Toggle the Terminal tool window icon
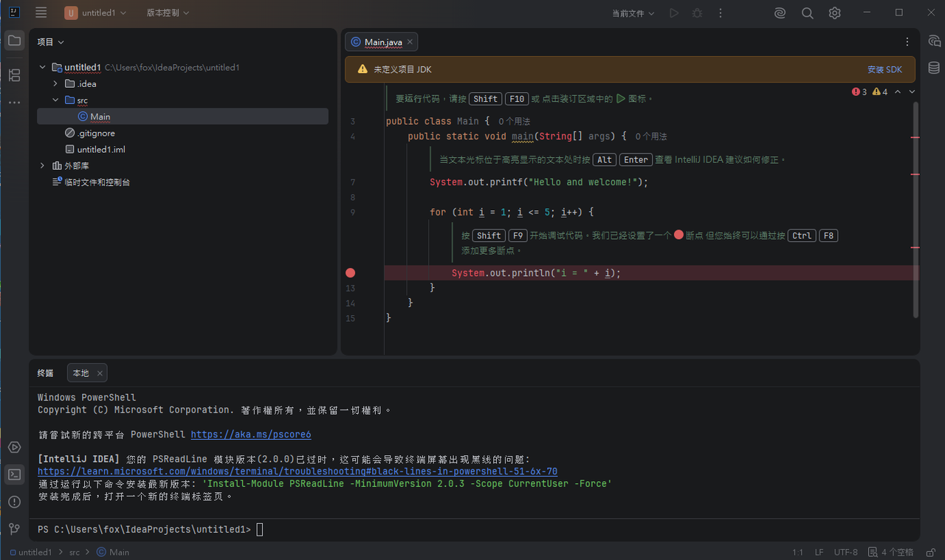This screenshot has width=945, height=560. (14, 474)
